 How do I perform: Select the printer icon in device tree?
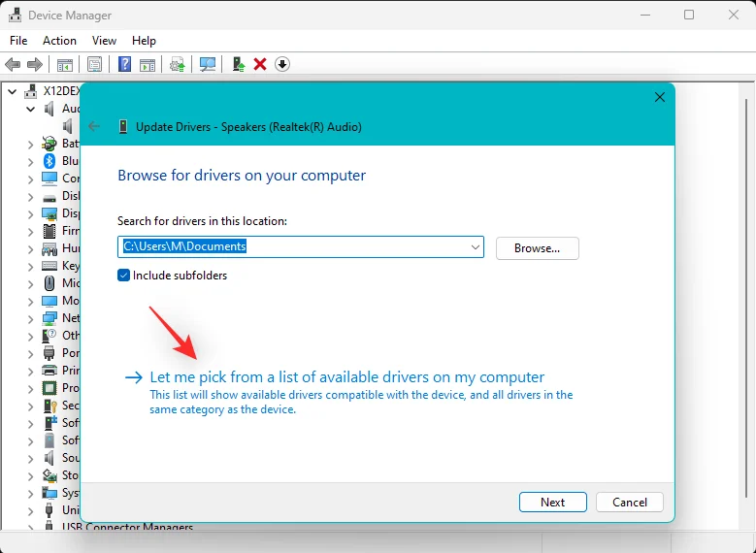coord(49,371)
